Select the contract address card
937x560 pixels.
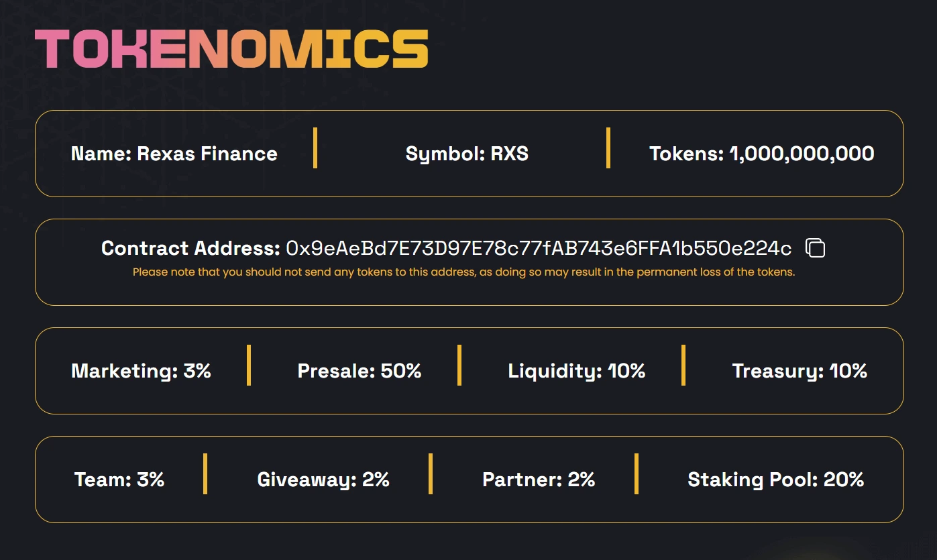pos(468,262)
